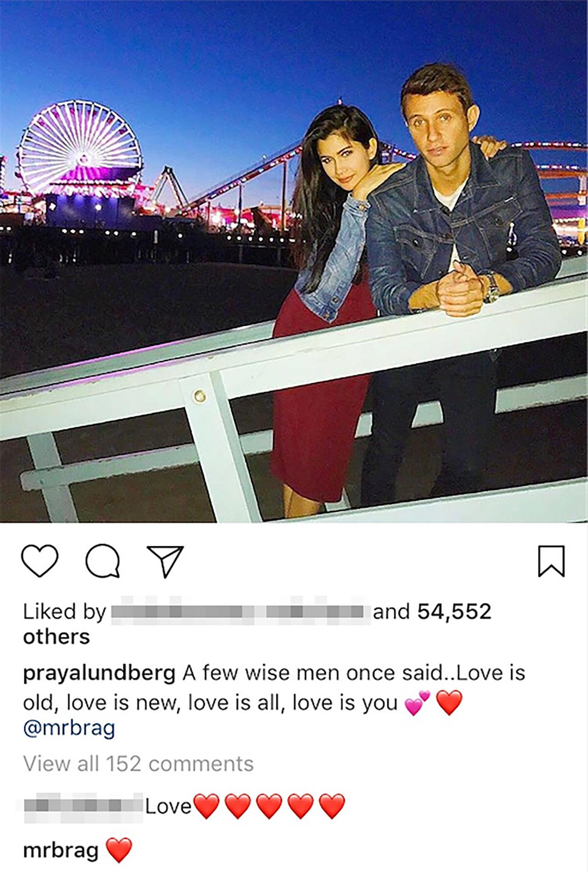Click the red heart in mrbrag's comment
The width and height of the screenshot is (588, 872).
(119, 850)
